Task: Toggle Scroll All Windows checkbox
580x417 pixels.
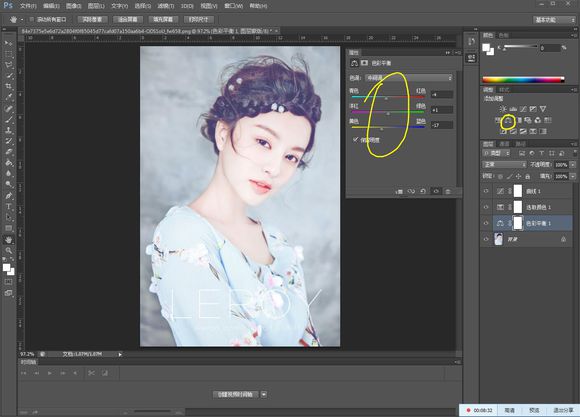Action: [32, 19]
